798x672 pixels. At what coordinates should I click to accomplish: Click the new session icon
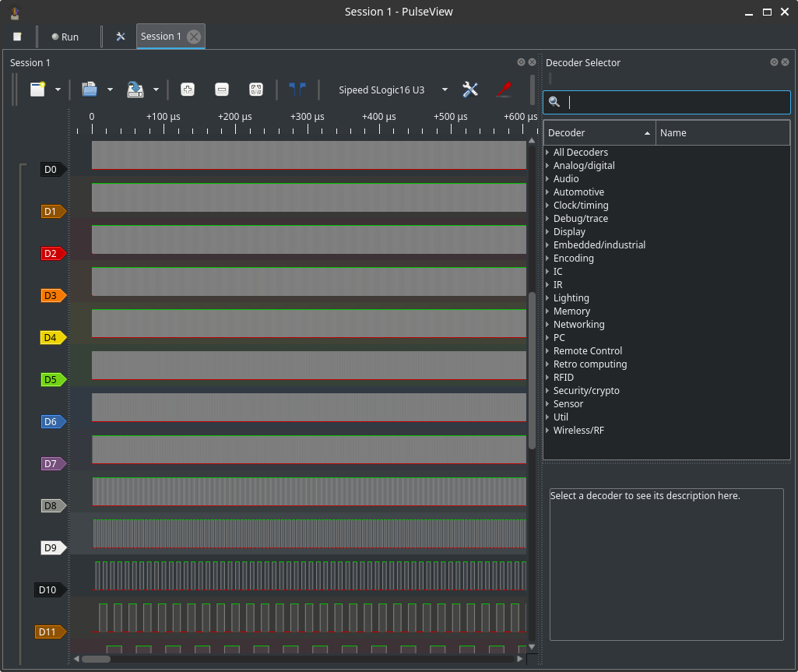[37, 90]
